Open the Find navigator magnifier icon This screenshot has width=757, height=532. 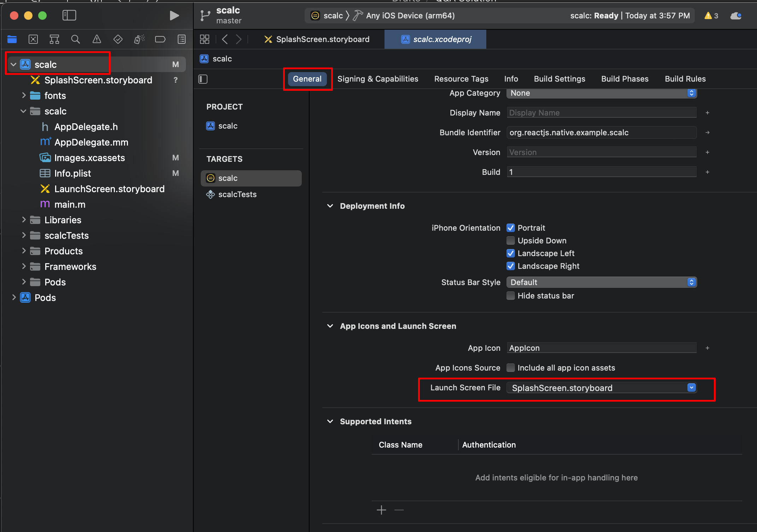point(75,39)
